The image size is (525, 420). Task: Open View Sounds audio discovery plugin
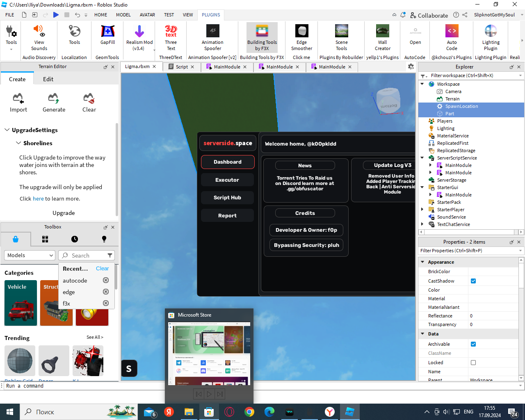click(x=39, y=37)
